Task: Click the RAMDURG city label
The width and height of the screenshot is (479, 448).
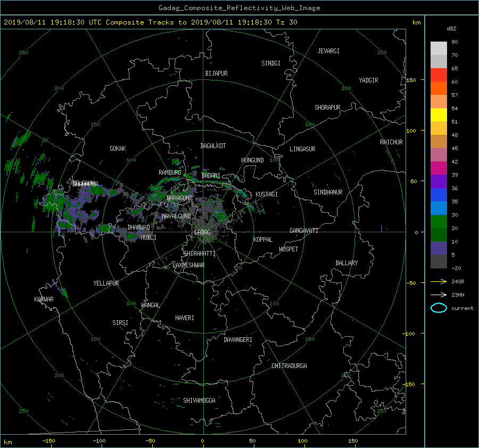Action: 170,173
